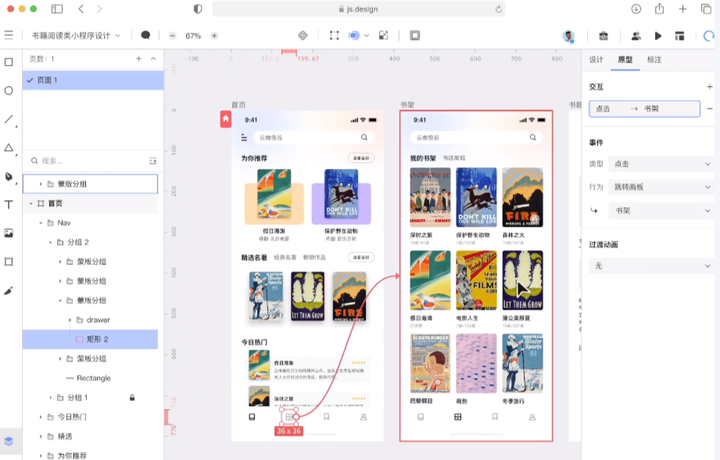The width and height of the screenshot is (720, 460).
Task: Zoom out with the minus button
Action: coord(172,36)
